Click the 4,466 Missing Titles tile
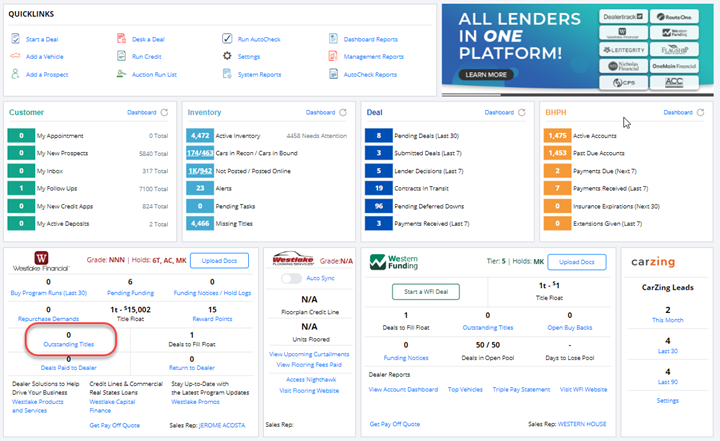This screenshot has height=441, width=720. tap(200, 223)
